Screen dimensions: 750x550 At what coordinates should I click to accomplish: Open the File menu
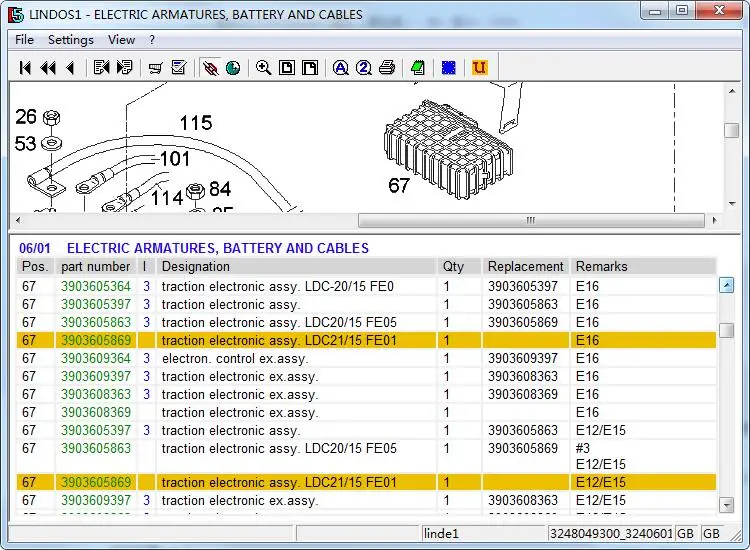[24, 40]
